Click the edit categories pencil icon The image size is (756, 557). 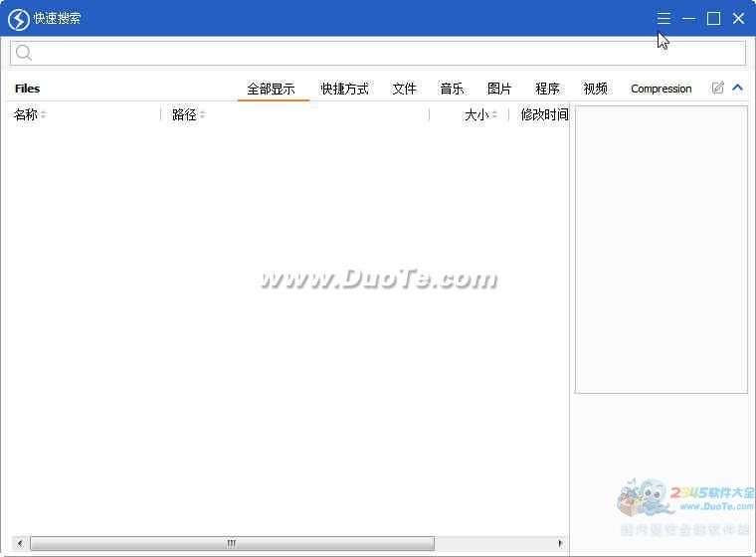pyautogui.click(x=717, y=88)
